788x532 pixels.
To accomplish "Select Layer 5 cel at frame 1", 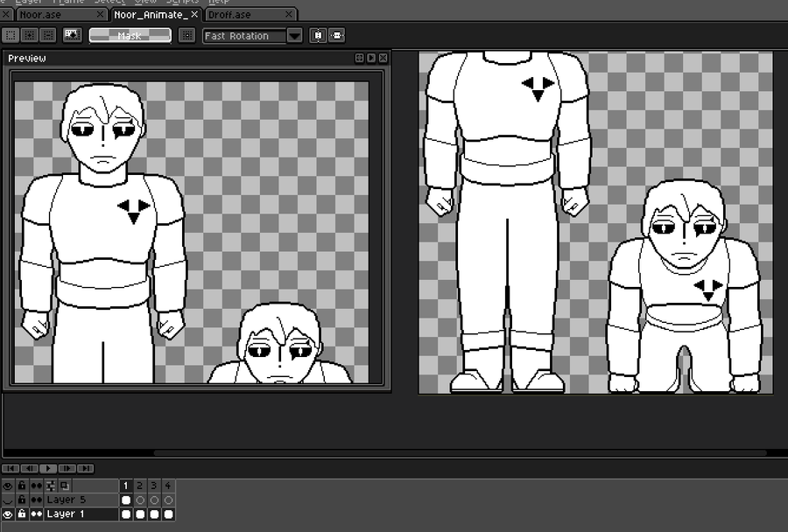I will (125, 500).
